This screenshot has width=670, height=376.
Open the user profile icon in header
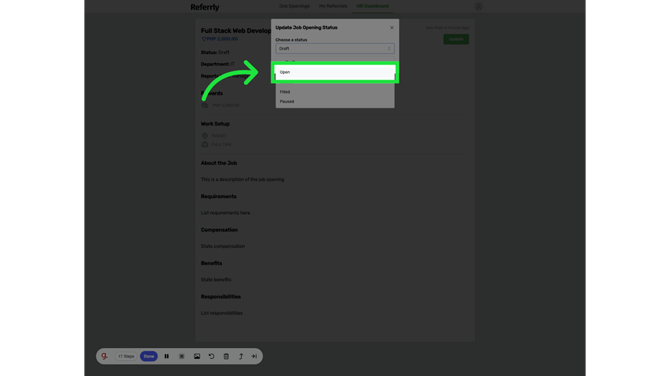(479, 6)
